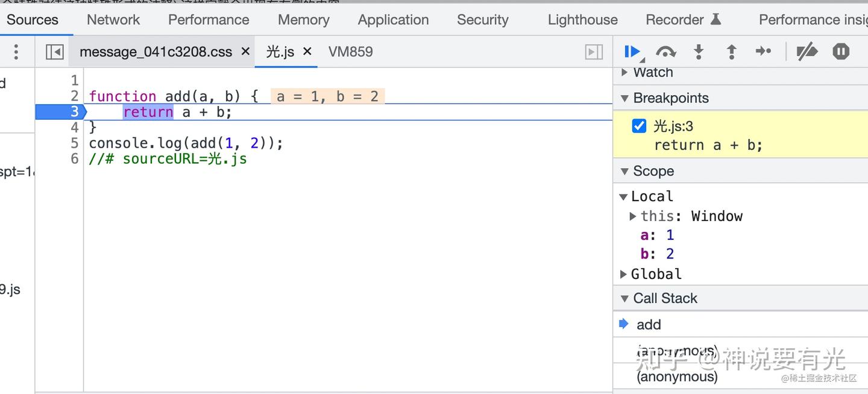
Task: Click the anonymous frame in Call Stack
Action: 677,376
